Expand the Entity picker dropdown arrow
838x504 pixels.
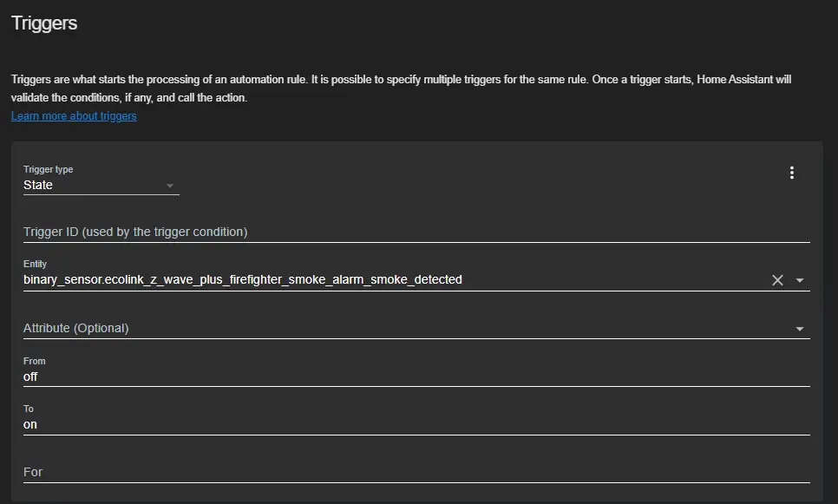[x=800, y=280]
